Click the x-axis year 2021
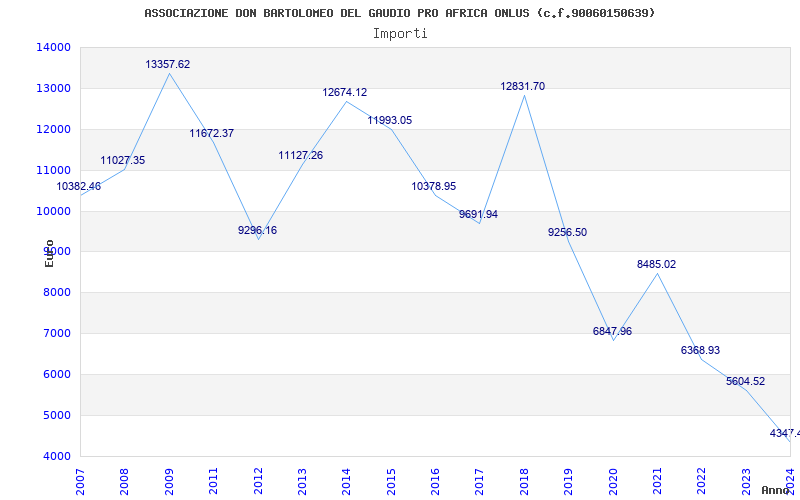The height and width of the screenshot is (500, 800). tap(657, 481)
